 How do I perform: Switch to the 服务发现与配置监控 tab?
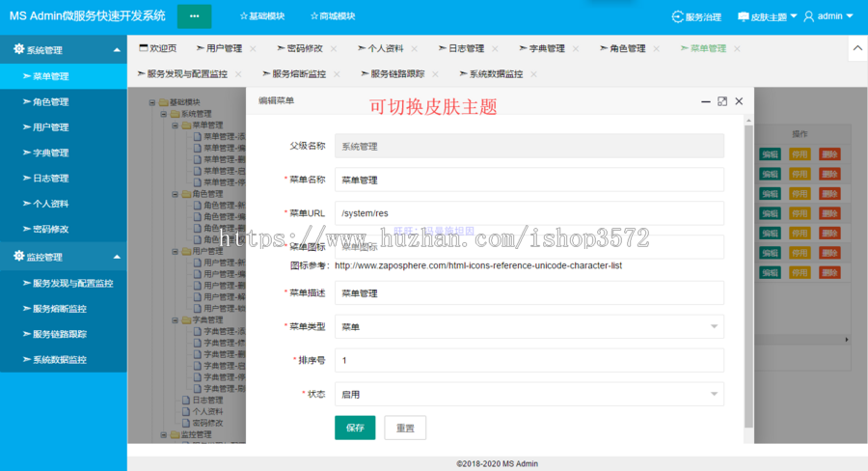tap(182, 73)
